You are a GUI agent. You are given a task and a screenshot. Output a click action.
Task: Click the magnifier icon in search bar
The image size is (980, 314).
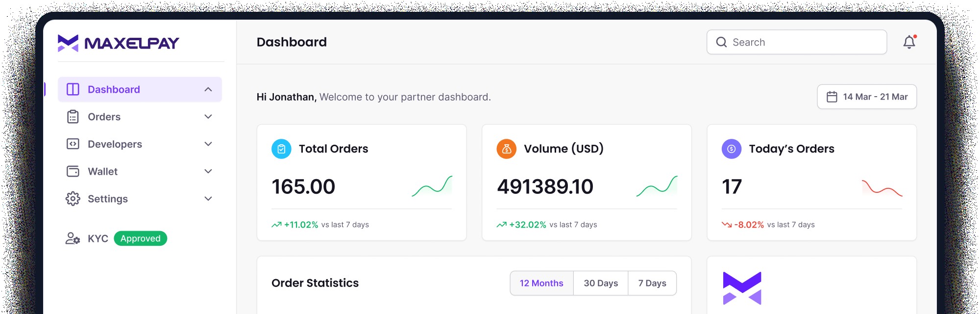(x=721, y=42)
